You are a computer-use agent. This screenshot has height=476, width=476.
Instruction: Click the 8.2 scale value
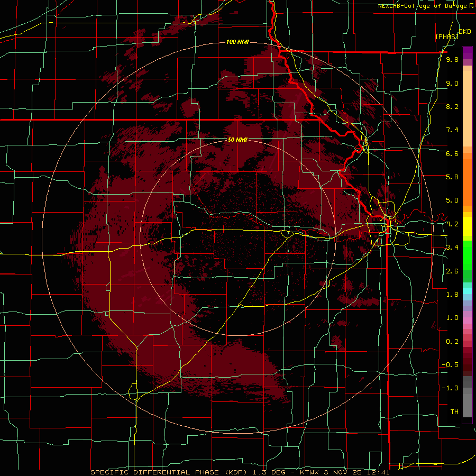(x=452, y=106)
